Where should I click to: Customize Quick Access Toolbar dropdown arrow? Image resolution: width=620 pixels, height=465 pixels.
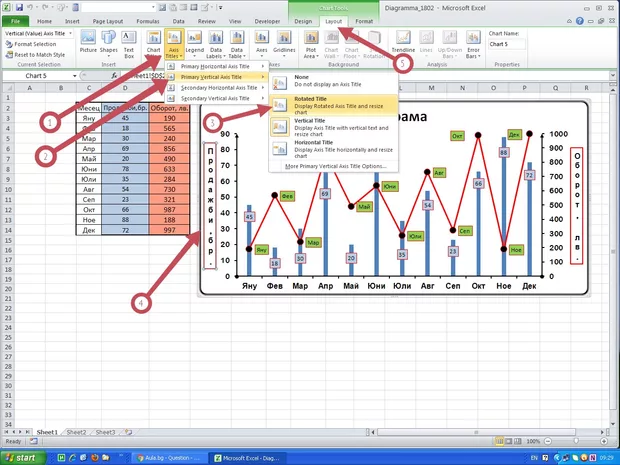(x=221, y=7)
